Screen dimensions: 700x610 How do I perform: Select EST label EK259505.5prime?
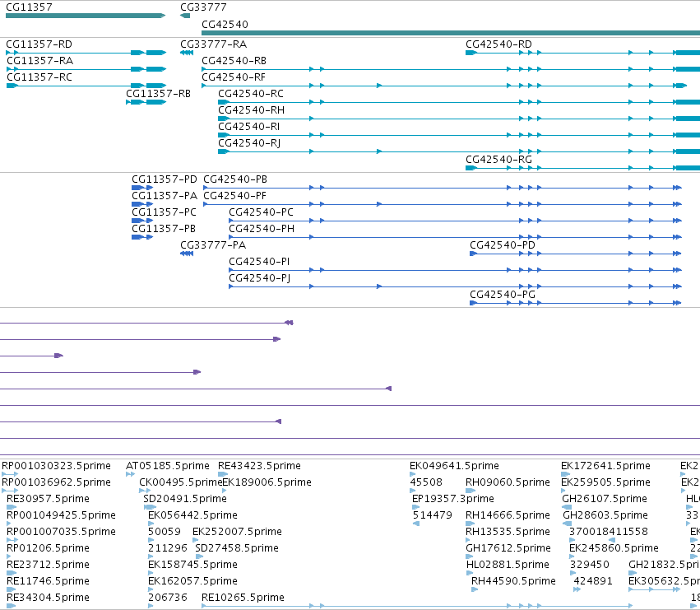(605, 482)
